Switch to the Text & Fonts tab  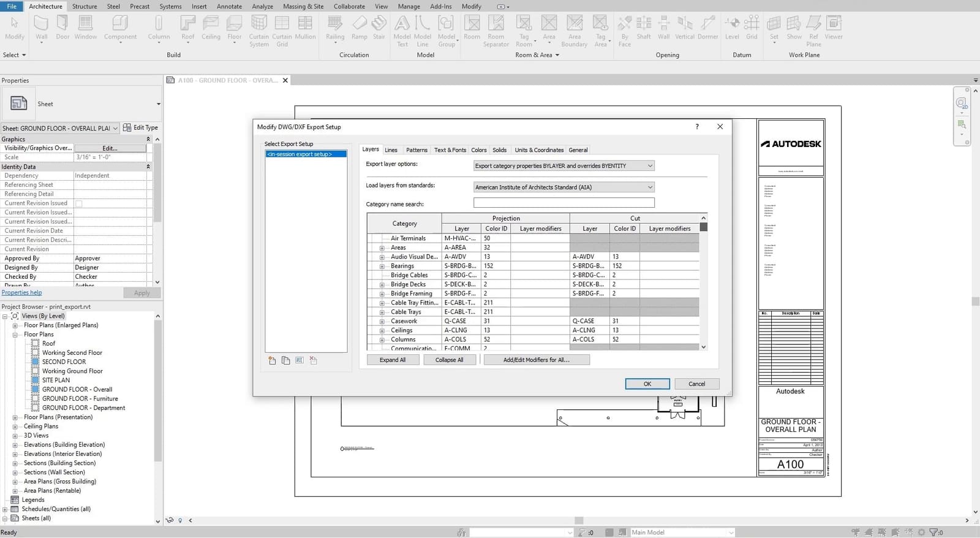point(450,150)
